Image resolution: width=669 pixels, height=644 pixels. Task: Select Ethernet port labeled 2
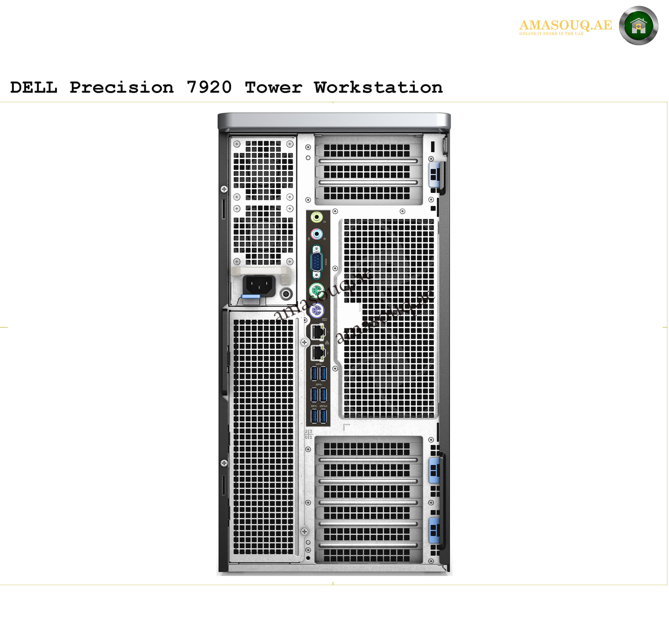point(317,352)
